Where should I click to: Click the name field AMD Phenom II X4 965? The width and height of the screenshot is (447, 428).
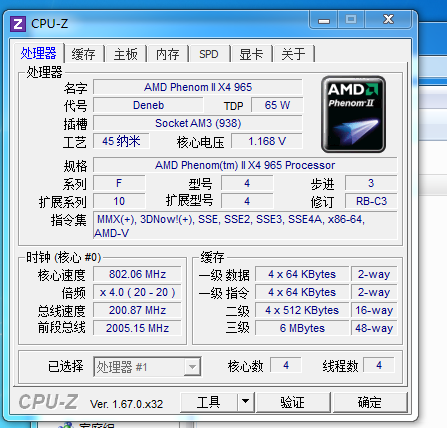point(198,87)
